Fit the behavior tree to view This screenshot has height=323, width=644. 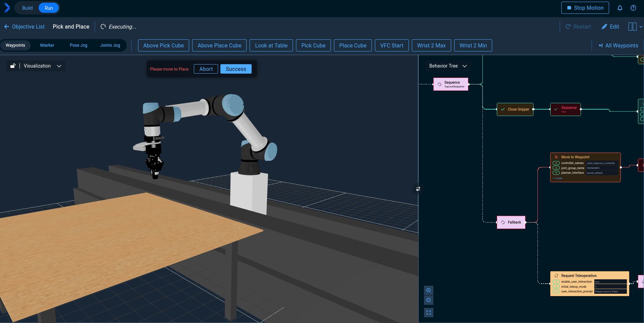(x=429, y=313)
